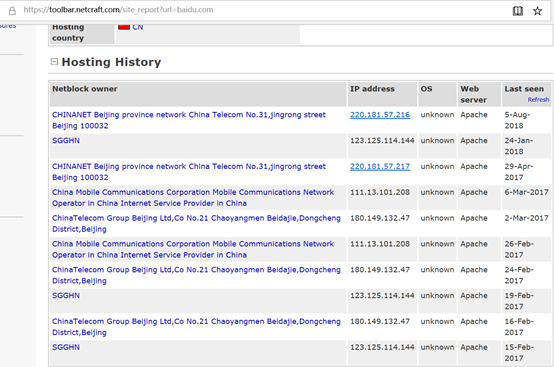
Task: Select the 6-Mar-2017 last seen date
Action: [x=526, y=192]
